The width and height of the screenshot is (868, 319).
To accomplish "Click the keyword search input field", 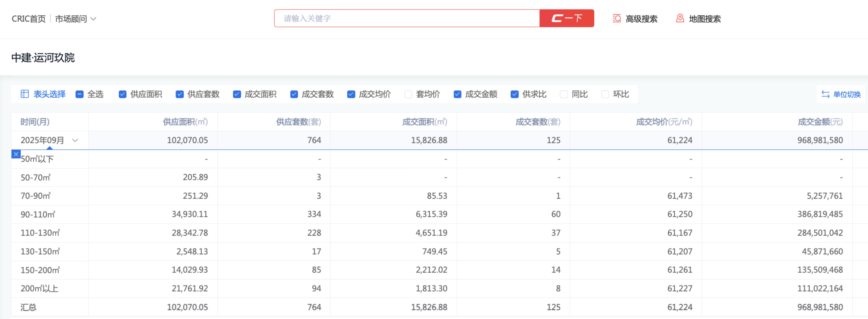I will [x=406, y=19].
